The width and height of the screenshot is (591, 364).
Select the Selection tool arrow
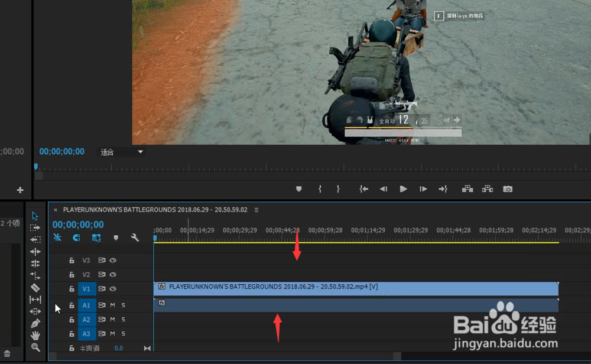coord(35,216)
